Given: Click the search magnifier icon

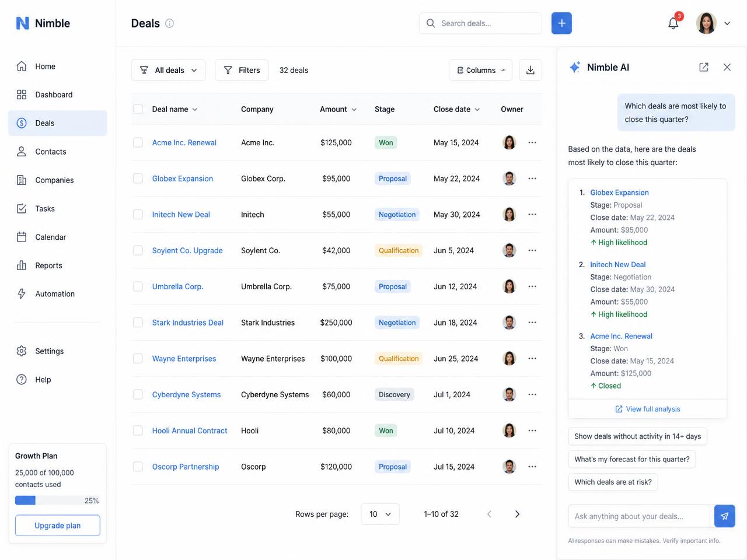Looking at the screenshot, I should (x=431, y=23).
